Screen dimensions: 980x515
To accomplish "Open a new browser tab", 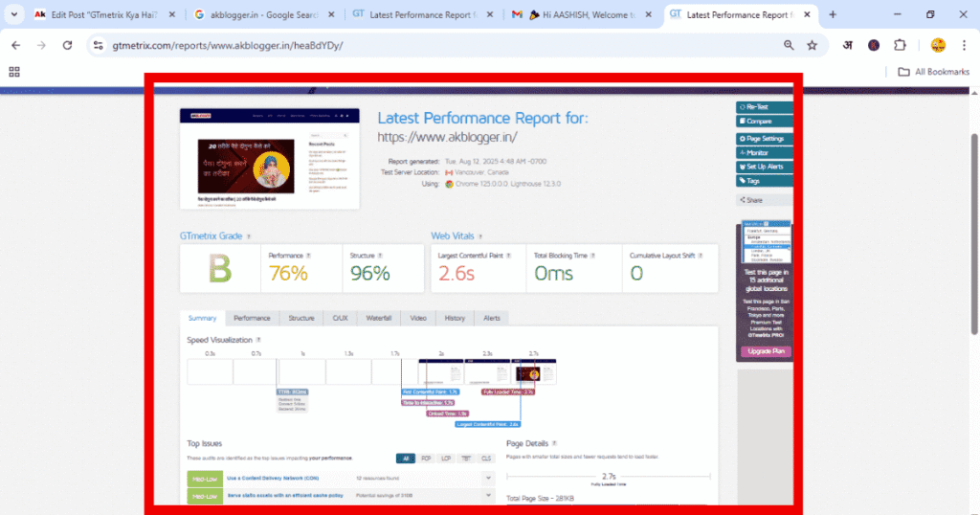I will [833, 14].
